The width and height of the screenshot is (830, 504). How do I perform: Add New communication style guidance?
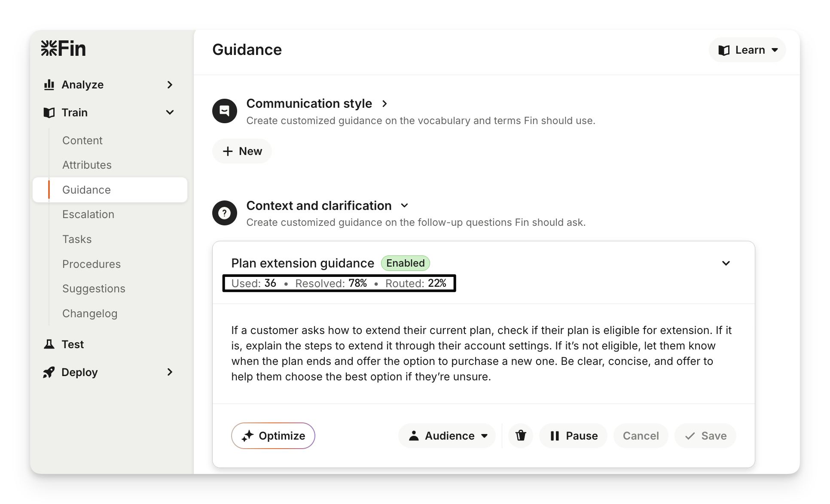tap(242, 151)
